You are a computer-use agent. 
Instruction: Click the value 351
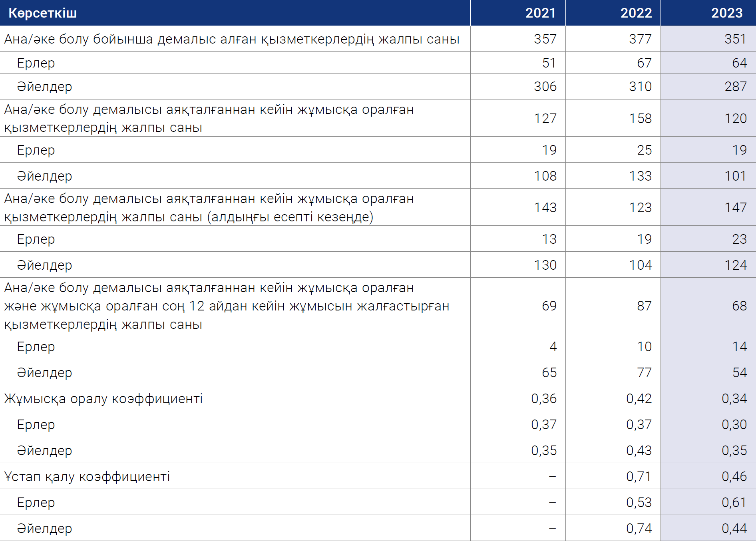[x=735, y=39]
